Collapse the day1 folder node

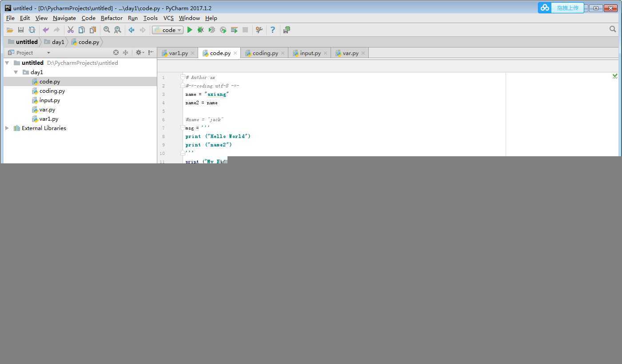tap(16, 72)
